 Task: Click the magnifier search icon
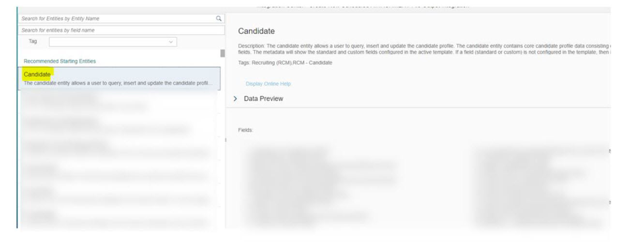tap(219, 18)
